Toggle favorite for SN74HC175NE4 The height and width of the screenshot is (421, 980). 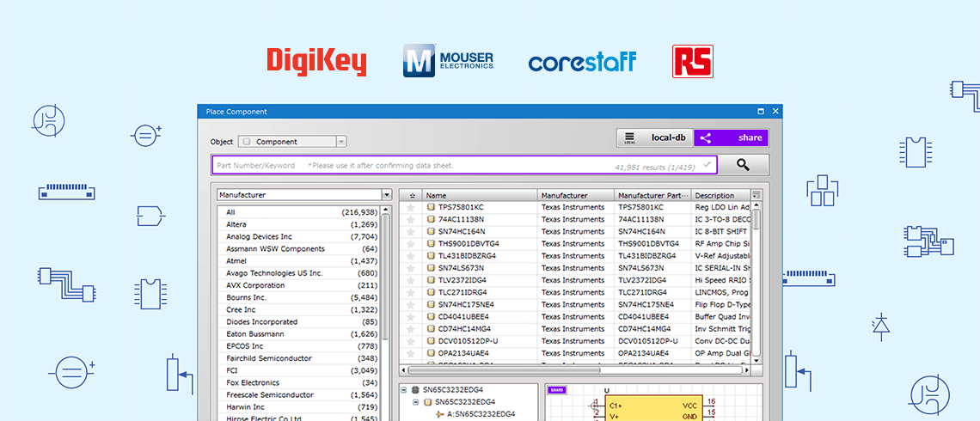[x=411, y=305]
